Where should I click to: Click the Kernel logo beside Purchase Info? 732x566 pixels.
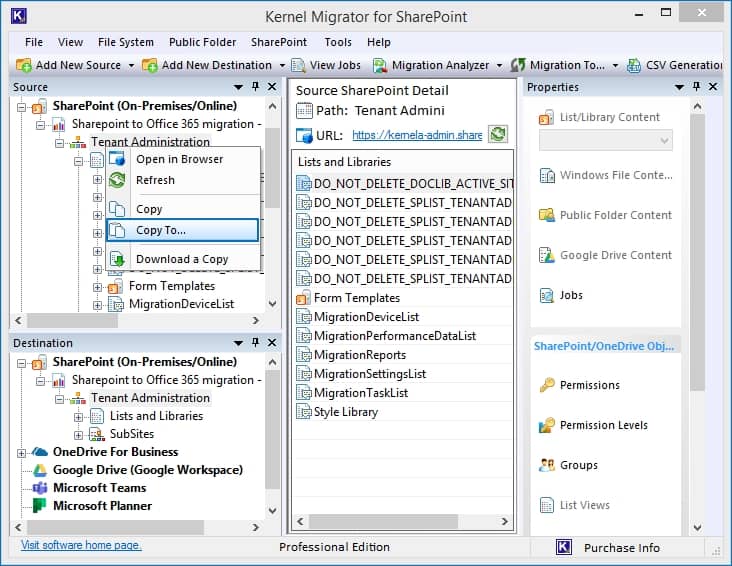(564, 547)
